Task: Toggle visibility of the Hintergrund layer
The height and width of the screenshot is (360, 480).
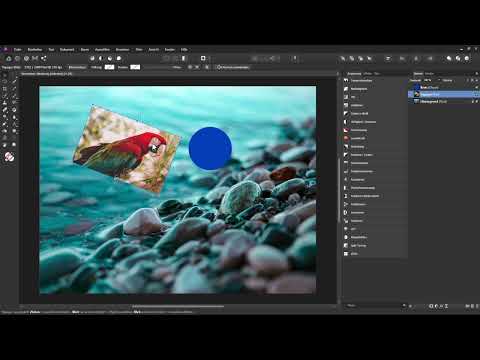Action: point(477,102)
